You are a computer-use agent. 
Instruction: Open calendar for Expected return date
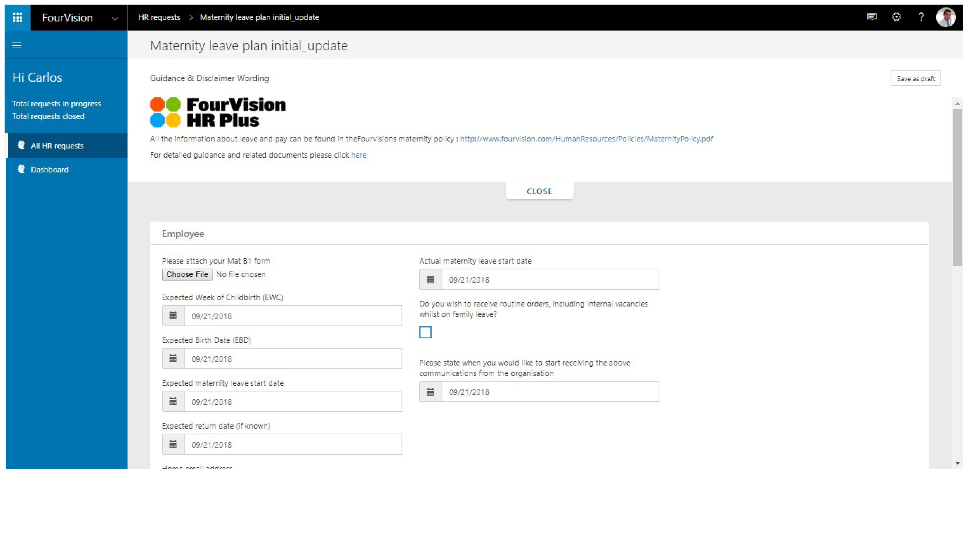point(173,444)
